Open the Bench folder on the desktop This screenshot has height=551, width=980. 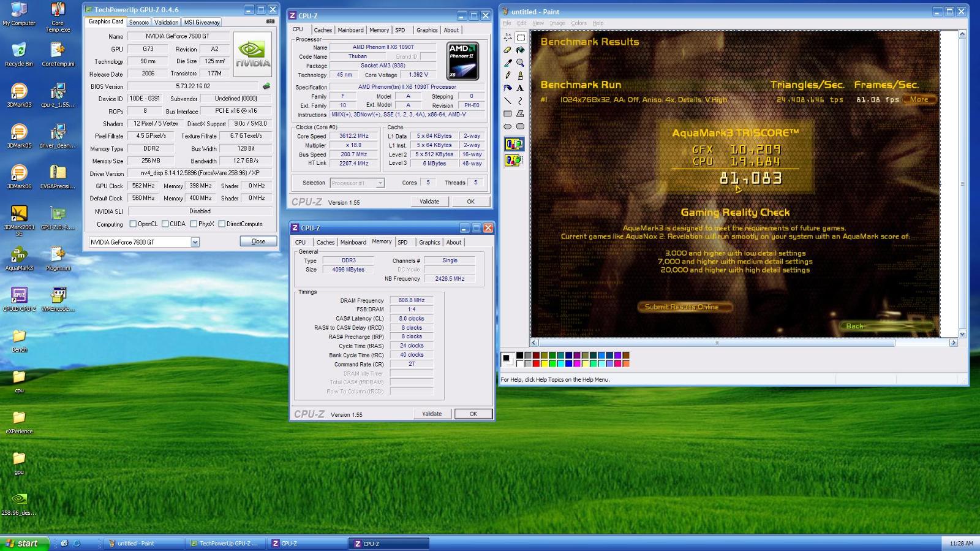(19, 340)
